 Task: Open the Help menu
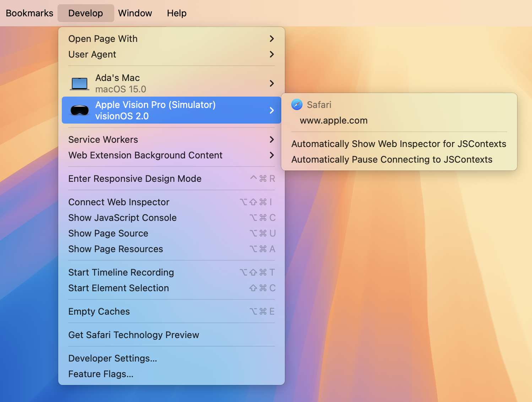click(177, 13)
